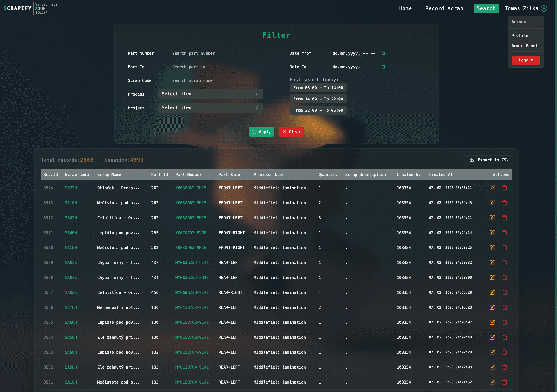Choose fast search From 06:00 To 14:00
The image size is (557, 392).
pyautogui.click(x=318, y=88)
